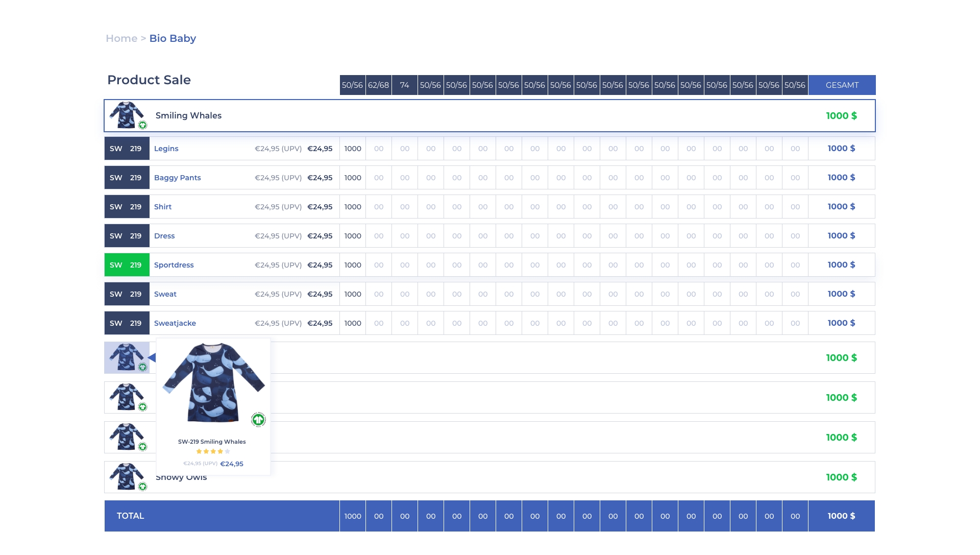Select the Legins product link
The image size is (980, 555).
[x=166, y=149]
